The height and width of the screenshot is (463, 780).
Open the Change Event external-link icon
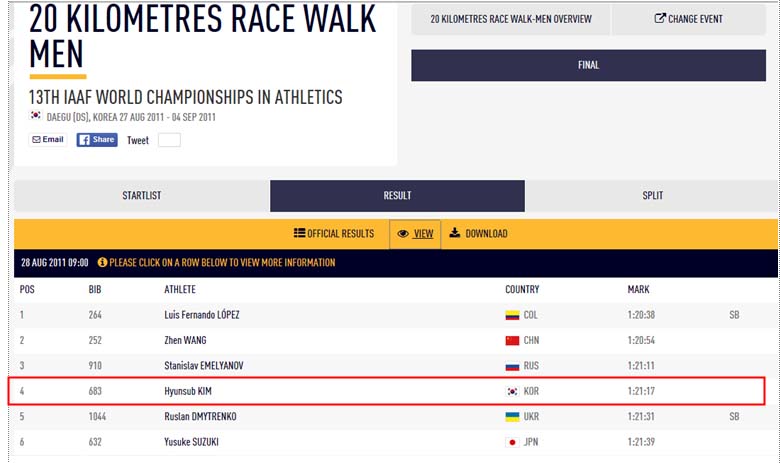click(x=660, y=18)
